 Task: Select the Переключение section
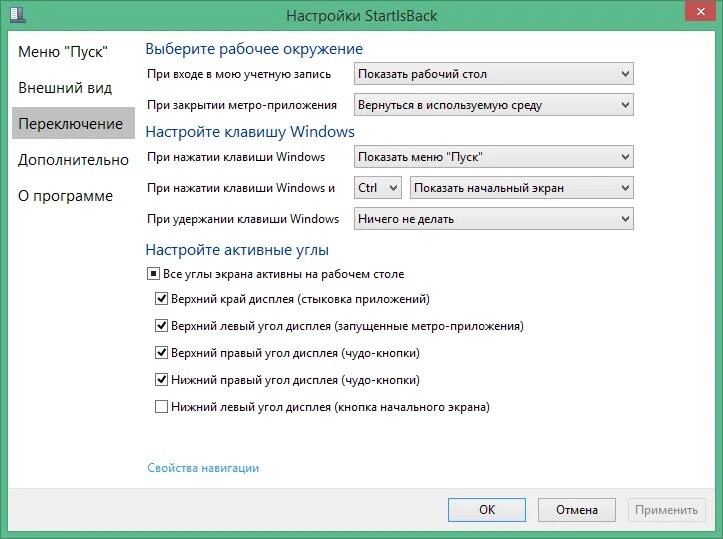pos(73,123)
